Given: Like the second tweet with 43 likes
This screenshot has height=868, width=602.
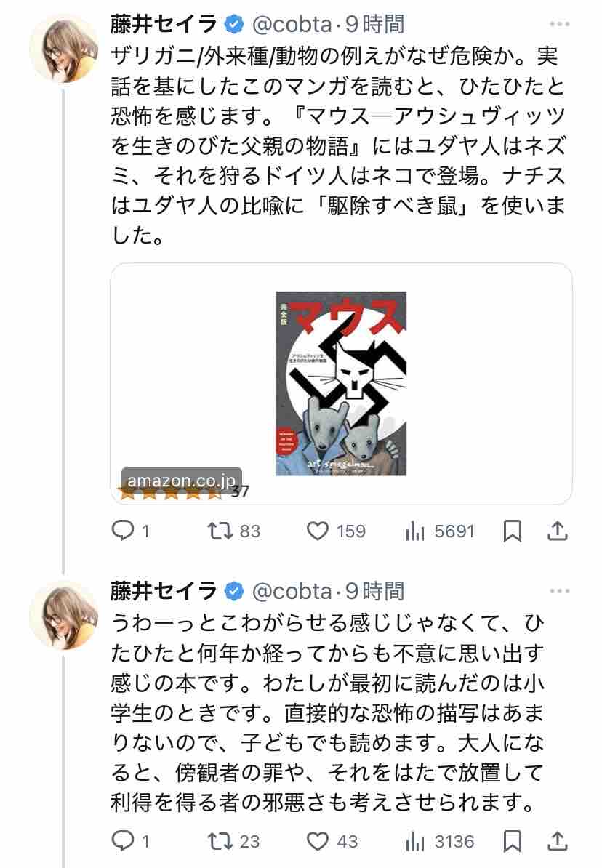Looking at the screenshot, I should 318,843.
